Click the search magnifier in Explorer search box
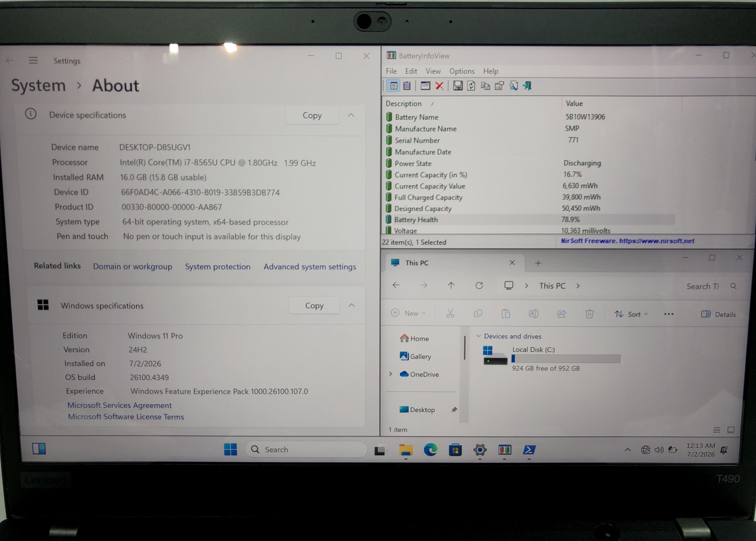 pyautogui.click(x=733, y=286)
